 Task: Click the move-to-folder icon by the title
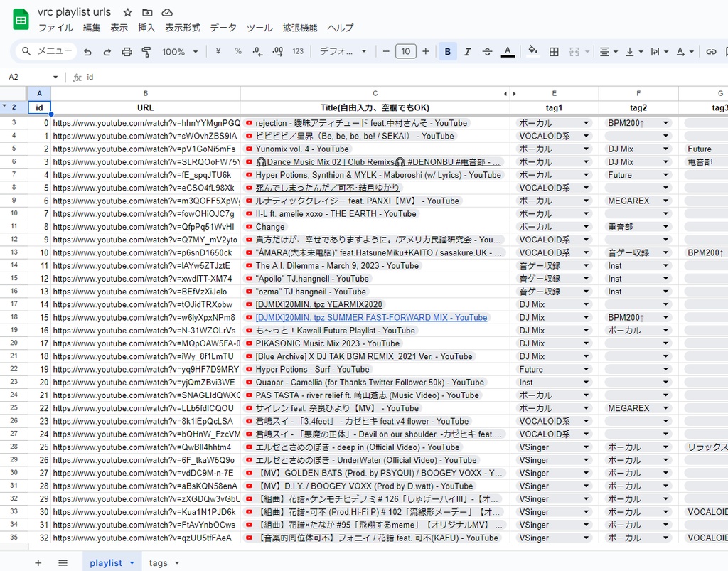click(147, 13)
